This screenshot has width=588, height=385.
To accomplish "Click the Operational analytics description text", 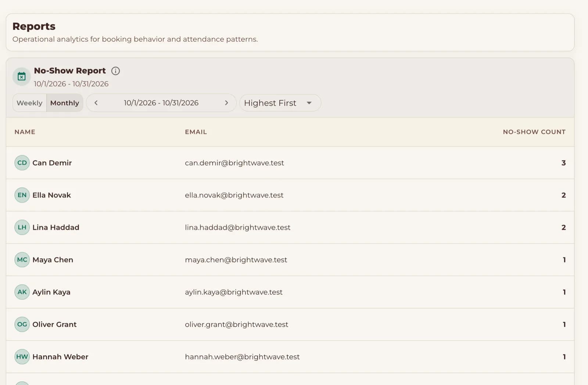I will click(135, 39).
